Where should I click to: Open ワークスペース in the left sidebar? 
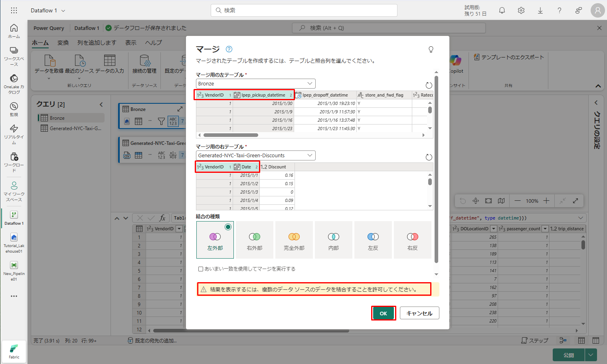(14, 56)
